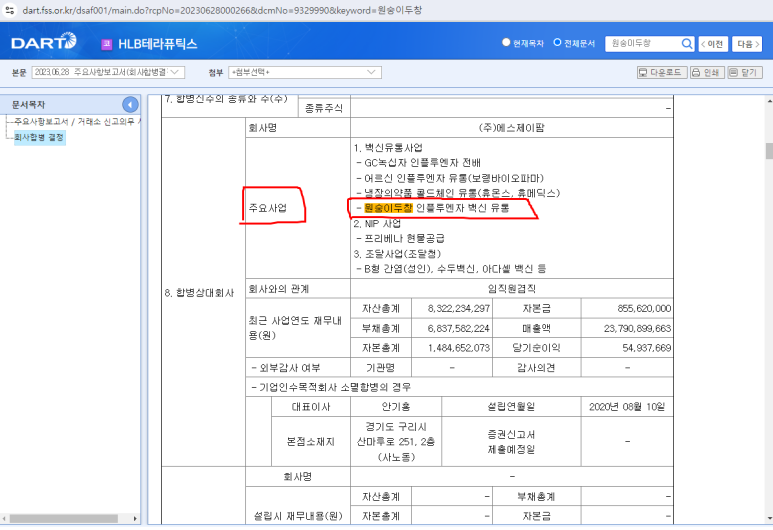Go to previous search result with 이전
The image size is (773, 530).
713,44
